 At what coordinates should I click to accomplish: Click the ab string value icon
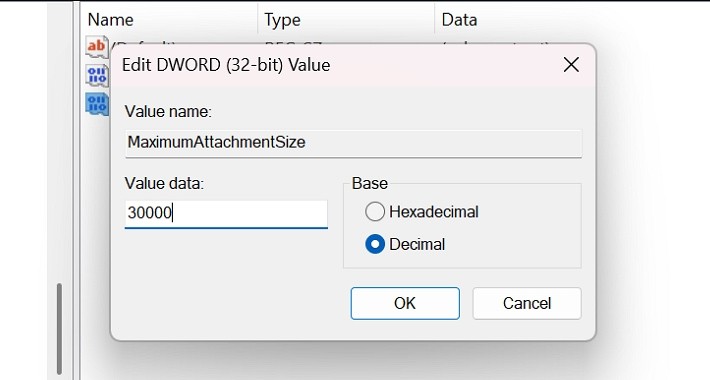click(x=97, y=46)
